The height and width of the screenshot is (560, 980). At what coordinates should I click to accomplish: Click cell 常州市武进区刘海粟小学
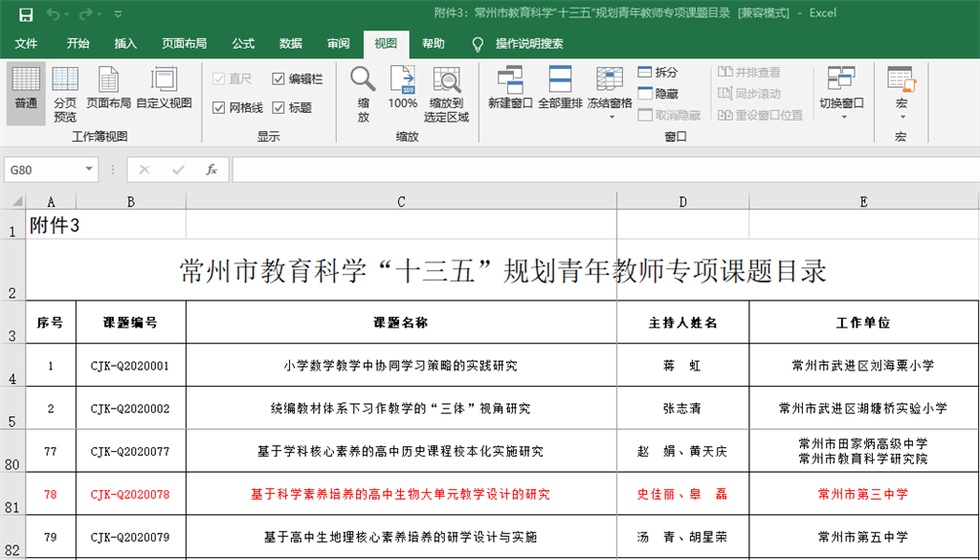pos(864,366)
